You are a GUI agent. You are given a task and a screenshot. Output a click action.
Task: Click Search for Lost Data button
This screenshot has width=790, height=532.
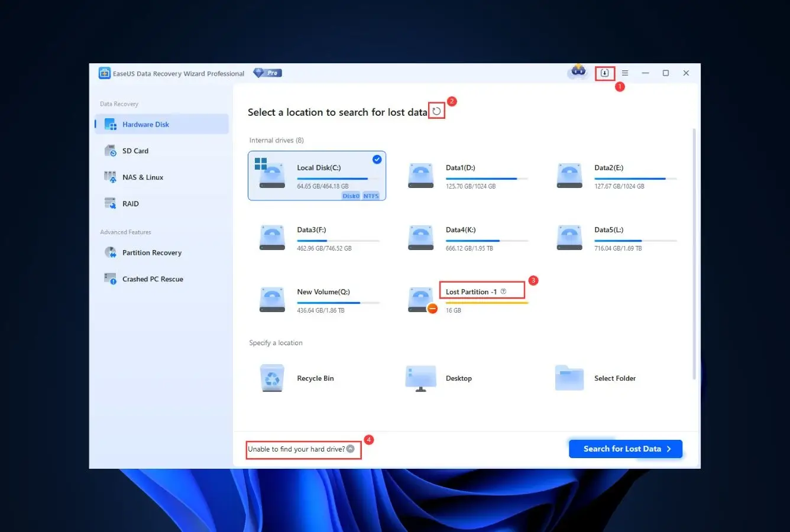pyautogui.click(x=626, y=449)
